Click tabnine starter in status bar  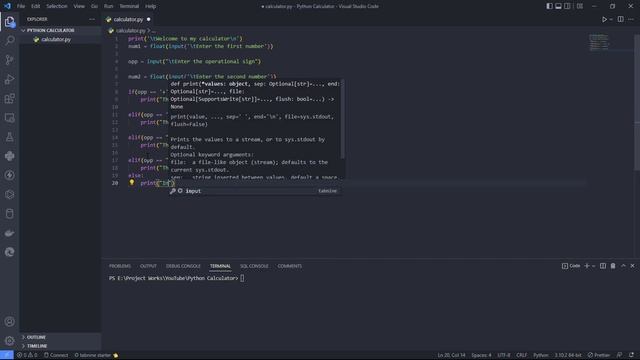96,355
